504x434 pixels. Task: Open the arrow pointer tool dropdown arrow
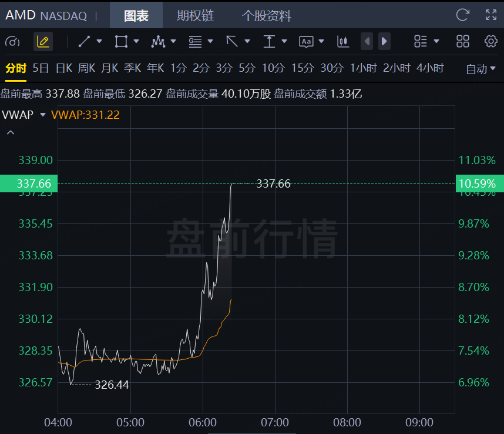pyautogui.click(x=247, y=41)
